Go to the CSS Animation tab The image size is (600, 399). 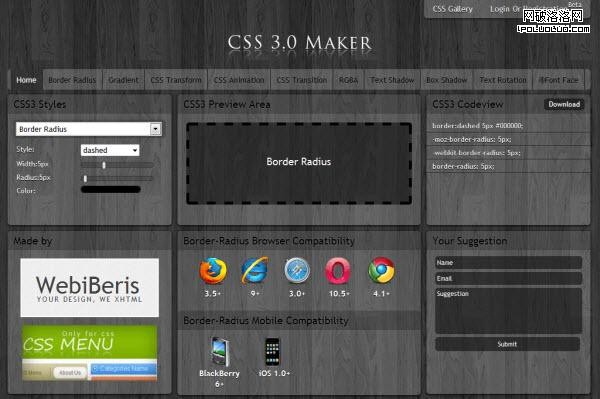coord(239,80)
